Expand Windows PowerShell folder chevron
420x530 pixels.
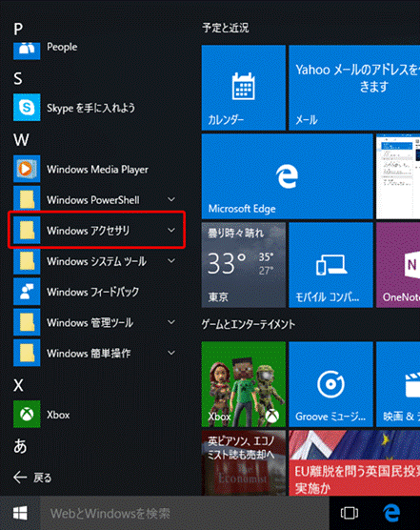[171, 199]
